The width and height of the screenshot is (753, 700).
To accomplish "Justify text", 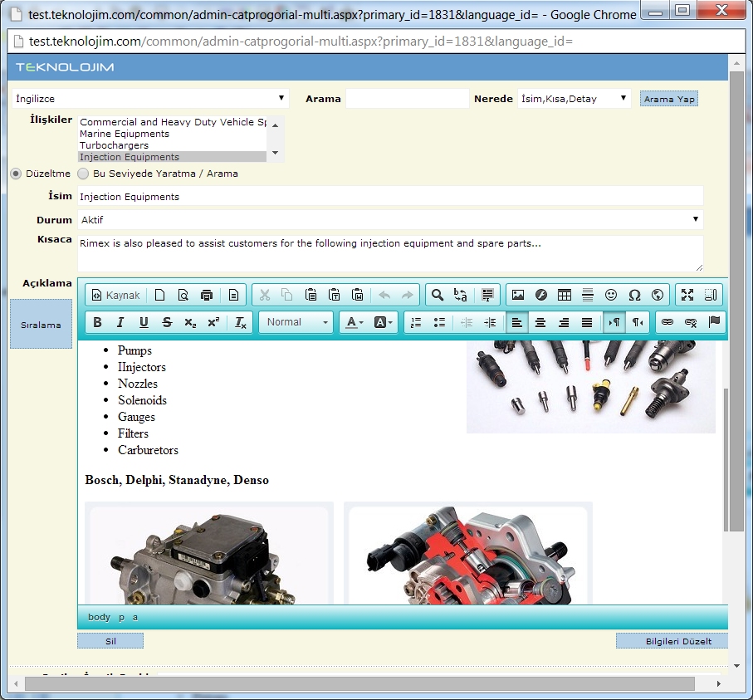I will tap(587, 322).
